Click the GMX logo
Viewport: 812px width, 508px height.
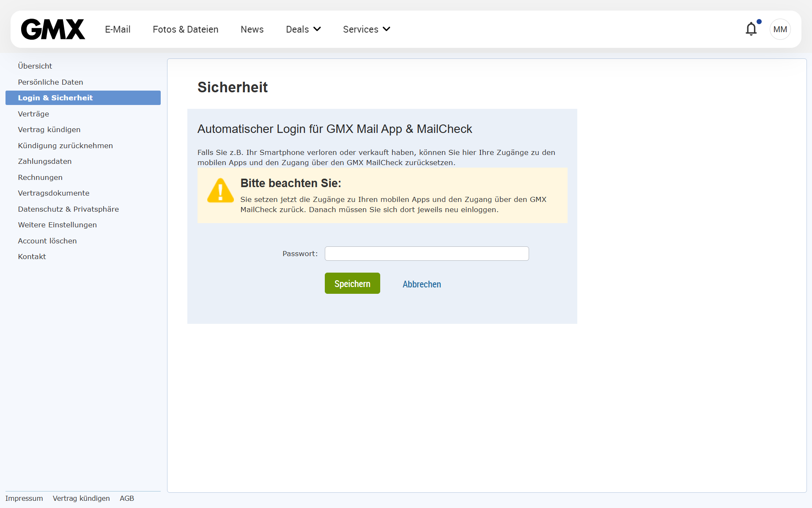point(53,29)
